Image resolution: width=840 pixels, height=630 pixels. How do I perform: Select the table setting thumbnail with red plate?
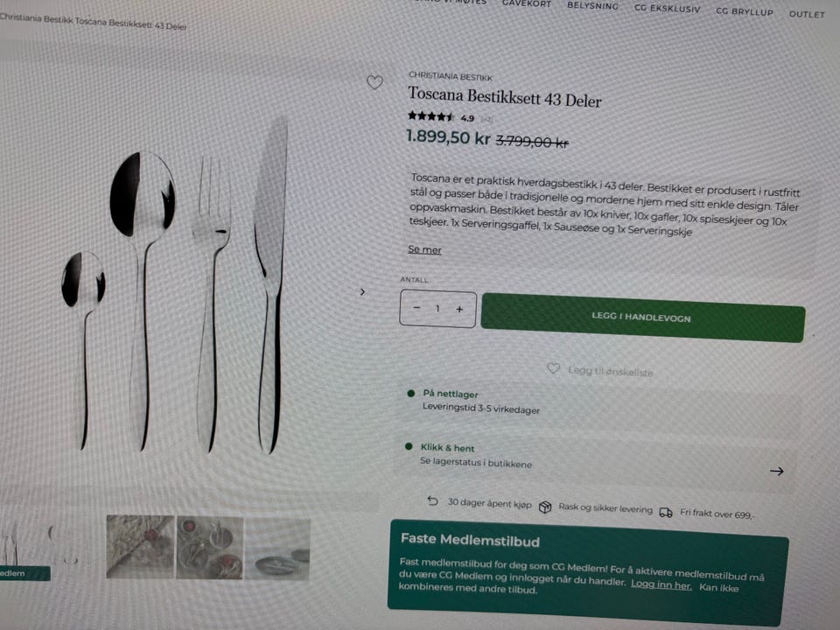pyautogui.click(x=209, y=548)
